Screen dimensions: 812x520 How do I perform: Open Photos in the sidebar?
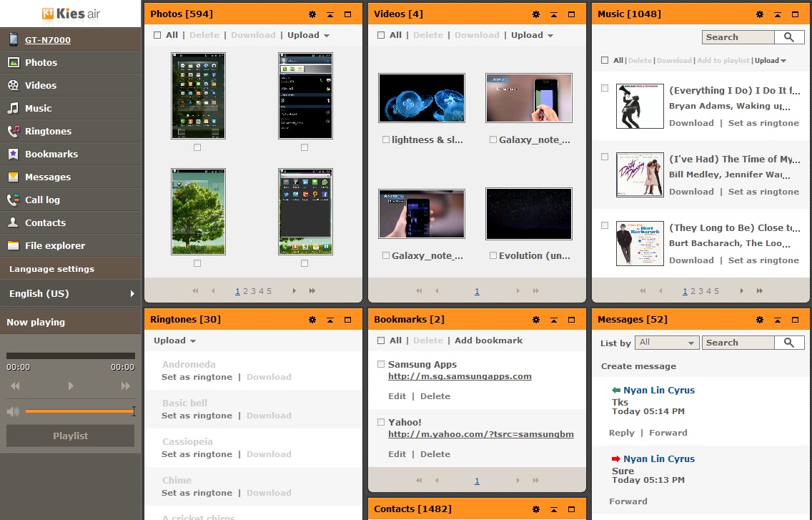(x=71, y=62)
